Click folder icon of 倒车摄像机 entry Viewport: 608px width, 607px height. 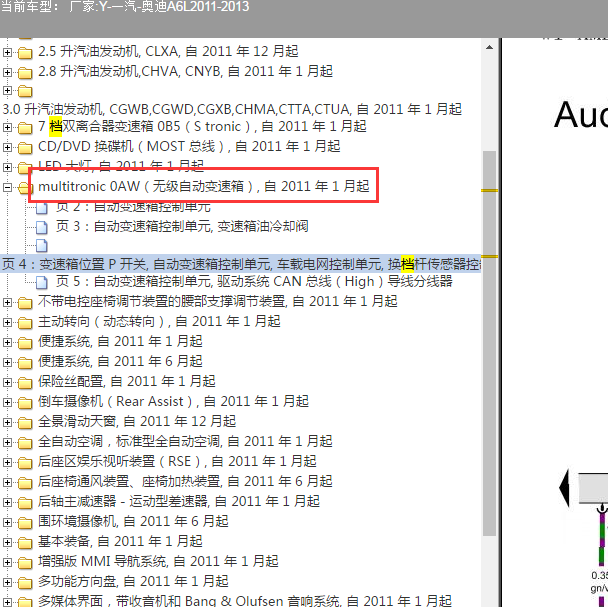(x=25, y=403)
